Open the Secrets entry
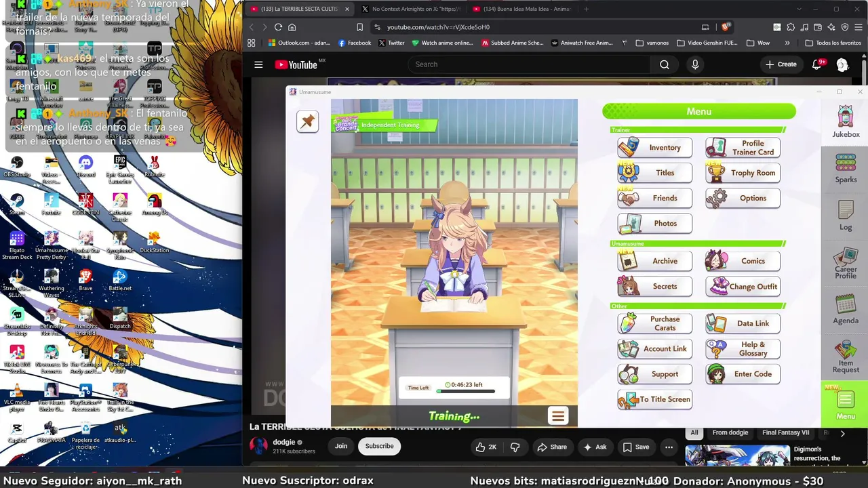The width and height of the screenshot is (868, 488). pos(655,286)
